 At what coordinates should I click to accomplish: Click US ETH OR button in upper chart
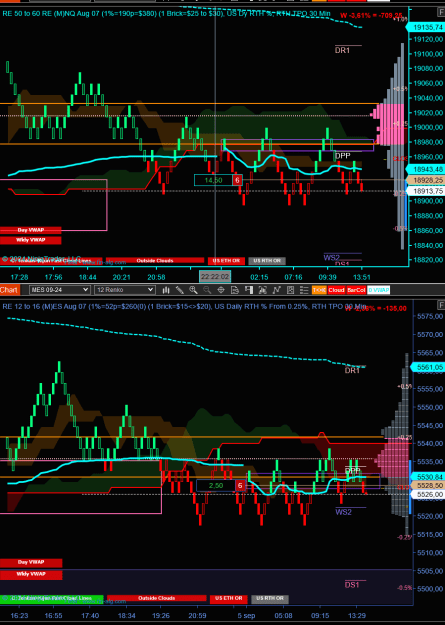226,261
